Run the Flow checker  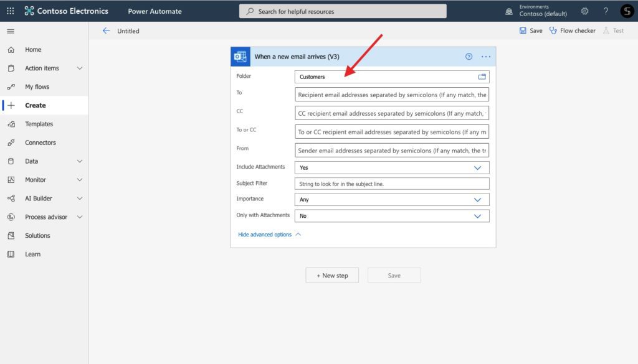(572, 30)
